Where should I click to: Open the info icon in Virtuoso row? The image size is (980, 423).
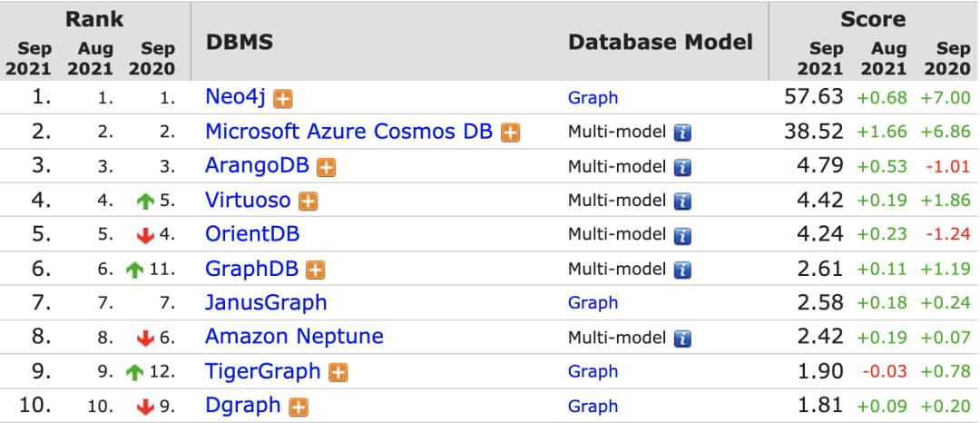(682, 202)
